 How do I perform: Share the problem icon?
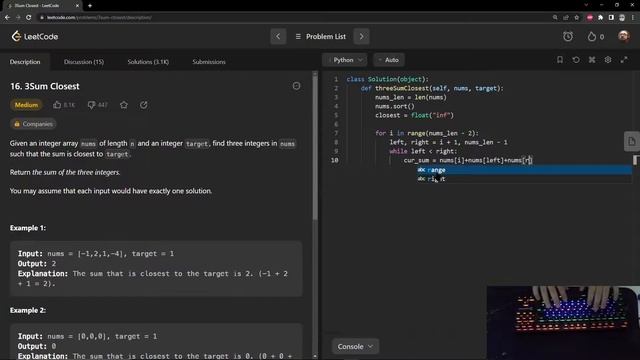(144, 105)
